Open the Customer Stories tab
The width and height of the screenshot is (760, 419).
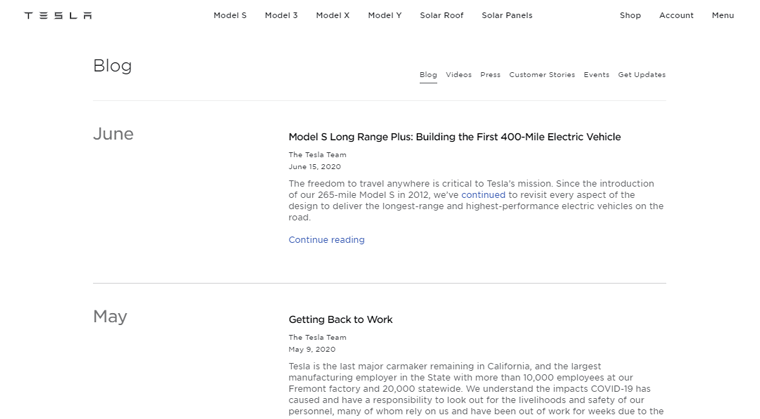click(542, 75)
